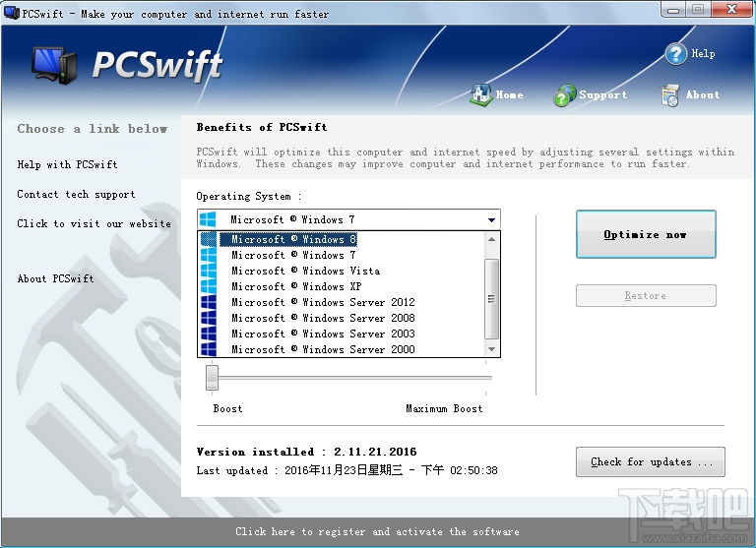Click the Boost label under slider
The width and height of the screenshot is (756, 548).
click(x=227, y=408)
